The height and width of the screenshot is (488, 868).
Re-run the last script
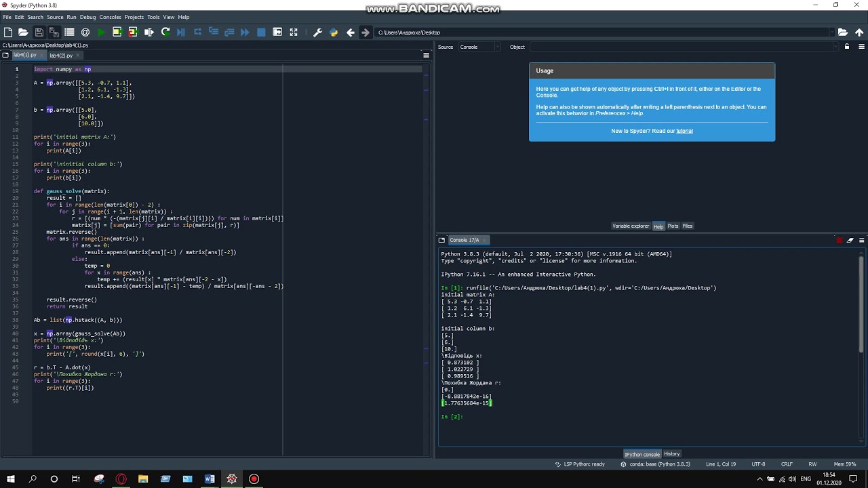coord(165,32)
